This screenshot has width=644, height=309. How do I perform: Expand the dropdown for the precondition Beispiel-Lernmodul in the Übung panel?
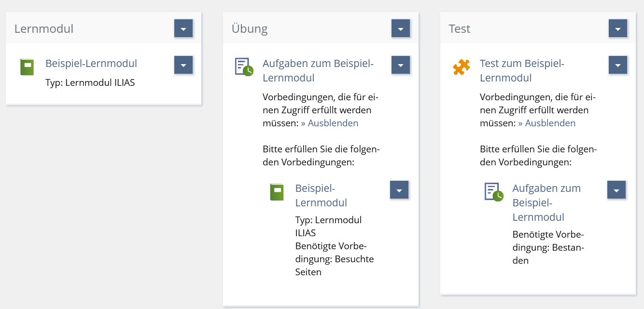399,190
